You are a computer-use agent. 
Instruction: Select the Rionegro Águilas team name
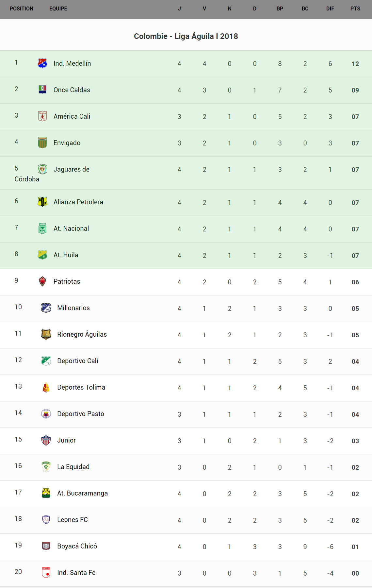coord(82,334)
